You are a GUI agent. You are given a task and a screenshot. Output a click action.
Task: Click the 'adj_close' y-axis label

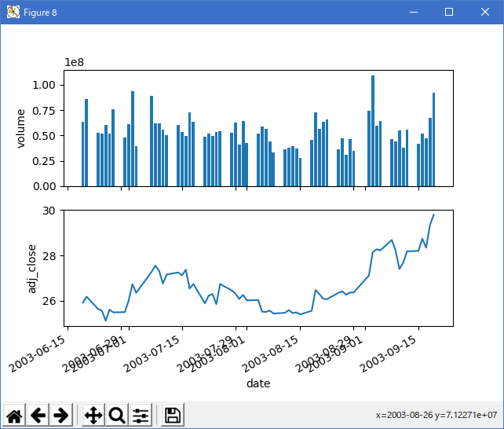click(32, 268)
